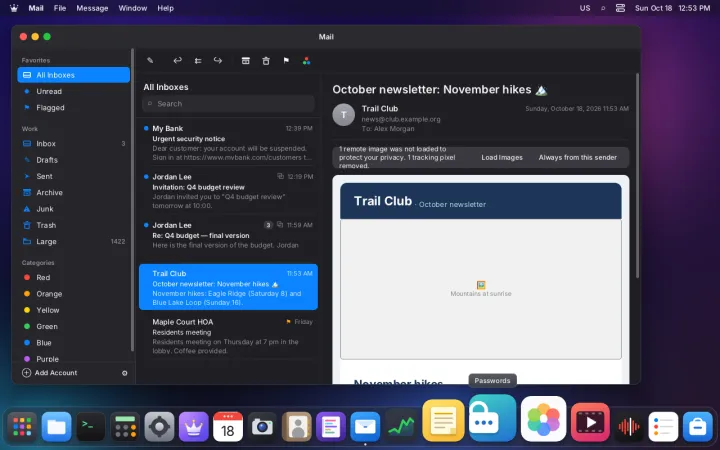The width and height of the screenshot is (720, 450).
Task: Open the Flagged favorites mailbox
Action: (x=73, y=107)
